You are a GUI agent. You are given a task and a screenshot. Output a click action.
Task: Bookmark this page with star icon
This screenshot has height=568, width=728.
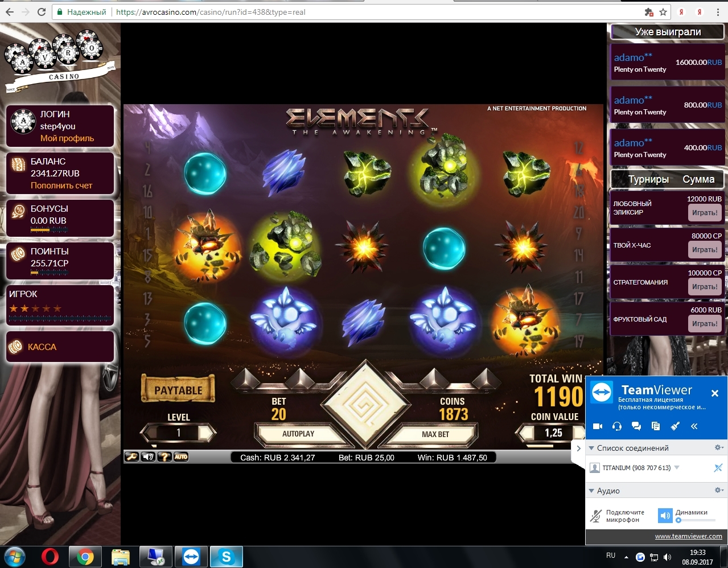(x=663, y=12)
